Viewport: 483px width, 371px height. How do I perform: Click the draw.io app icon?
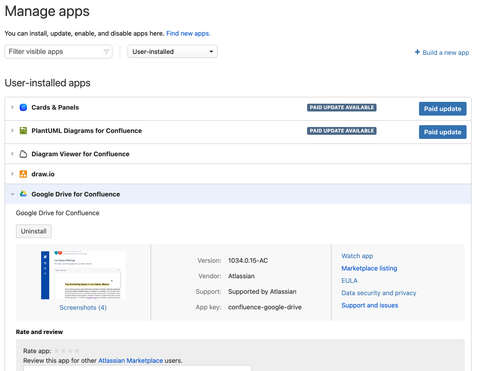(23, 174)
